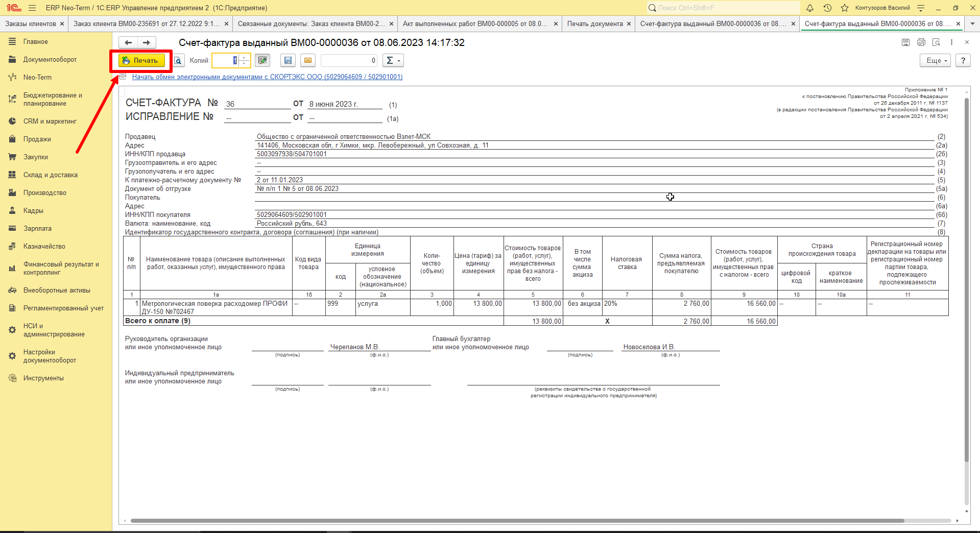Click the Копий copies input field

(226, 60)
